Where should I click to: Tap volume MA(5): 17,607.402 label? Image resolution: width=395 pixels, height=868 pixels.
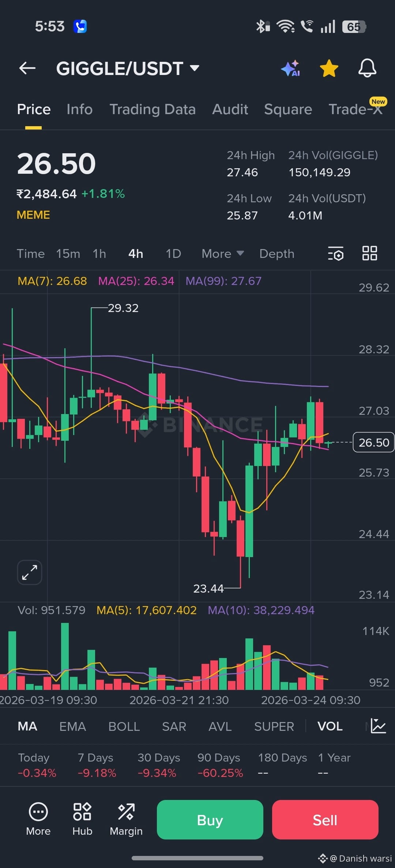[x=147, y=610]
